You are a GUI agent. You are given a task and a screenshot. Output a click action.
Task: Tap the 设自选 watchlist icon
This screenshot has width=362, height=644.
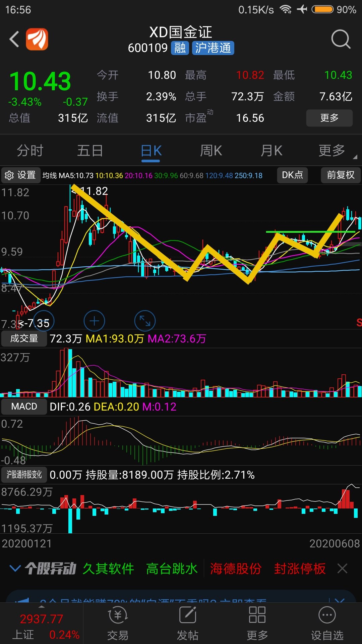pyautogui.click(x=327, y=624)
